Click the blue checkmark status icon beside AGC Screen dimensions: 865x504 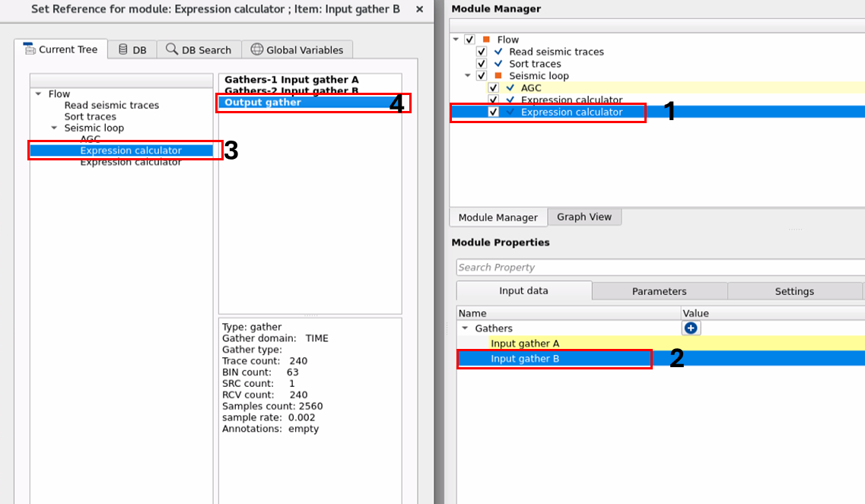(510, 87)
